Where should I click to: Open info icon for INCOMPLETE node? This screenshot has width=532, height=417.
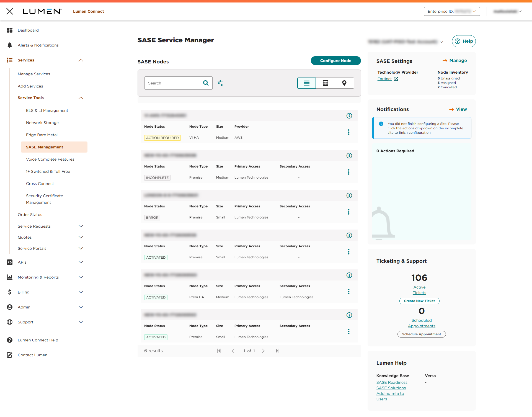point(349,156)
